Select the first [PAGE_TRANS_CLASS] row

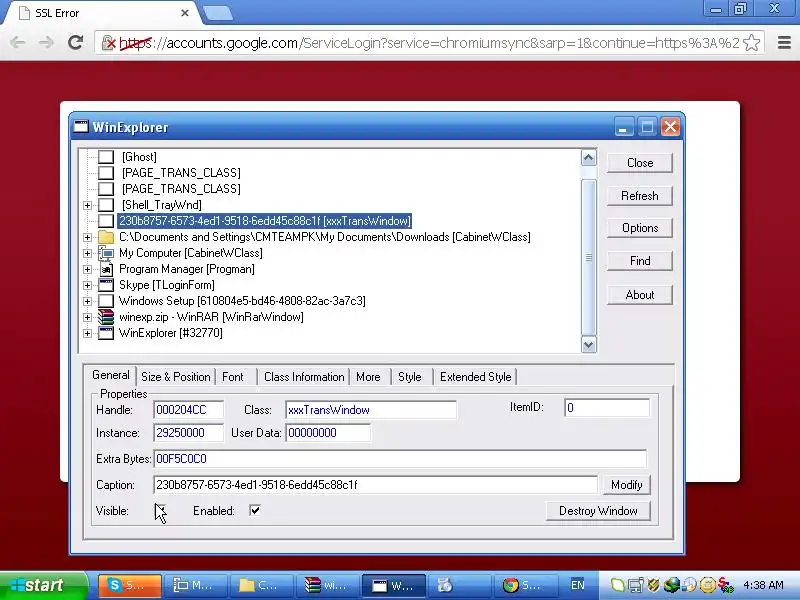[x=181, y=173]
